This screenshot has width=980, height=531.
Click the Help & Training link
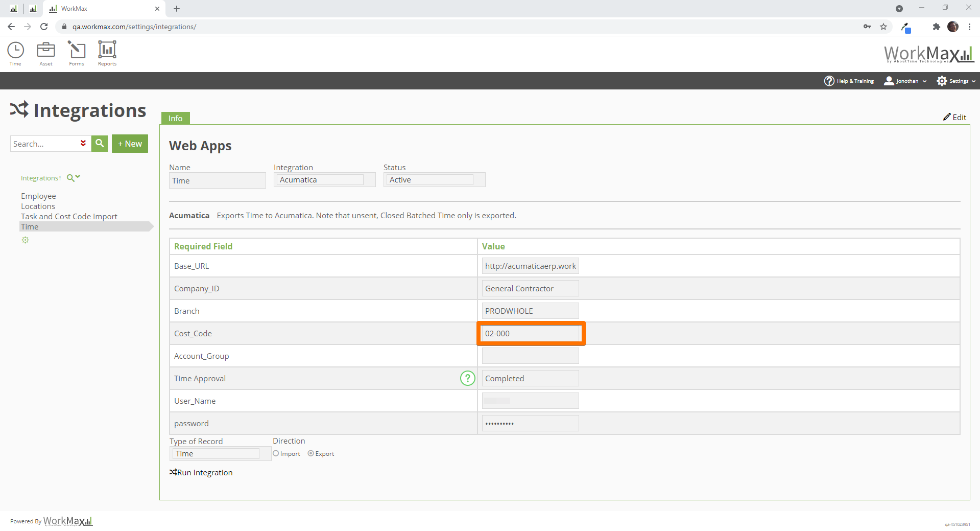[855, 81]
